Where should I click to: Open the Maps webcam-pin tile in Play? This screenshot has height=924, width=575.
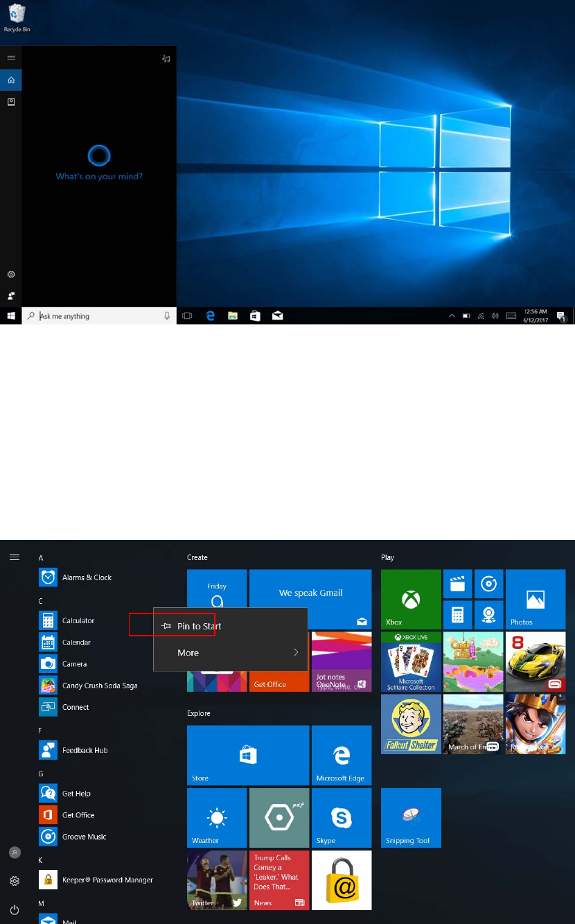488,615
